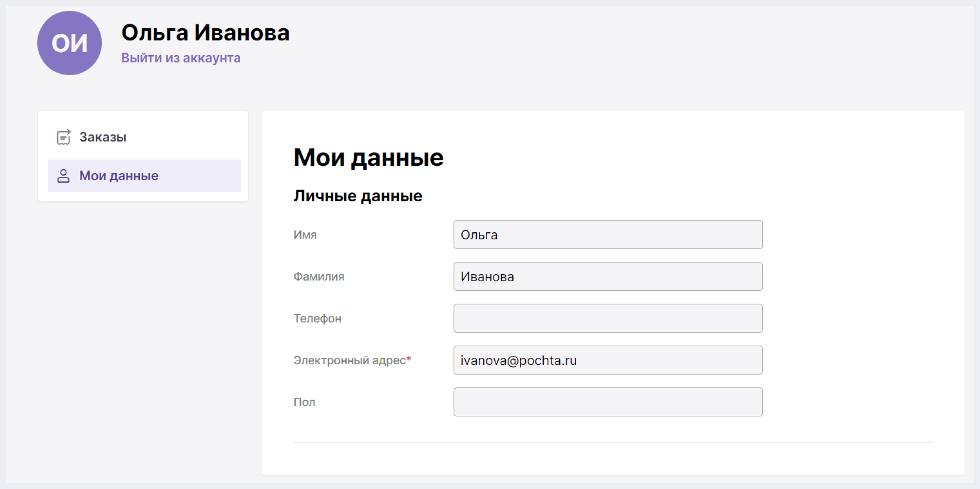Click the Имя field label
This screenshot has height=489, width=980.
point(305,235)
